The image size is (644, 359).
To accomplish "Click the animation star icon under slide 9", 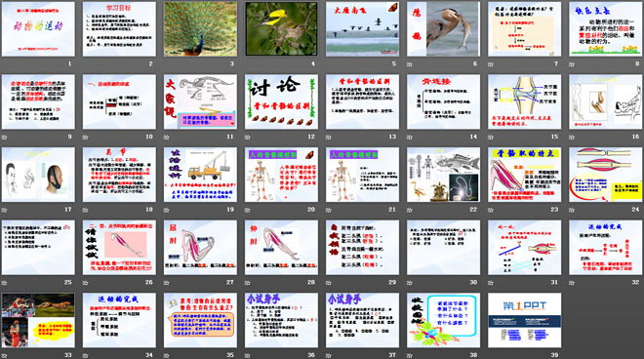I will 4,138.
